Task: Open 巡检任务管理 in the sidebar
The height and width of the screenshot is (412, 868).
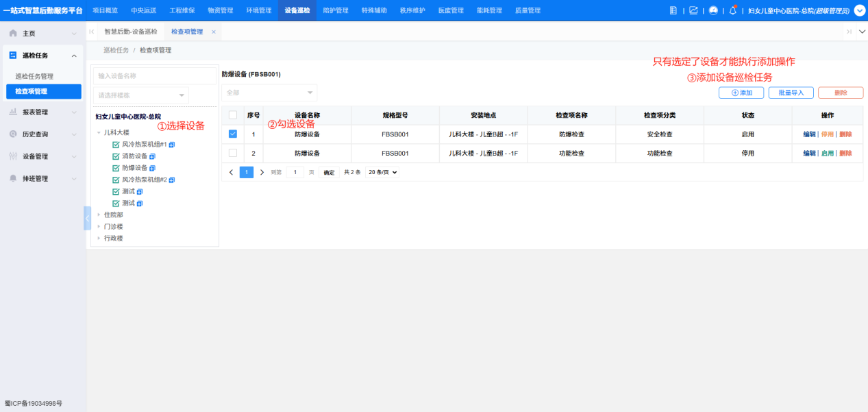Action: coord(34,76)
